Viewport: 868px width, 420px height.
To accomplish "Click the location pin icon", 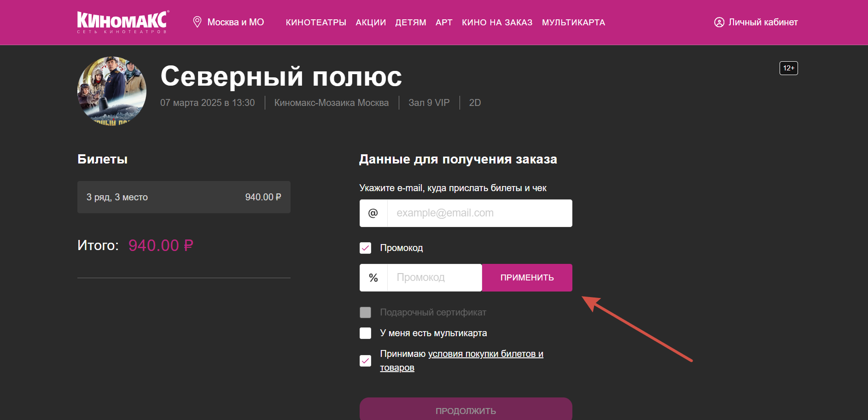I will [197, 22].
